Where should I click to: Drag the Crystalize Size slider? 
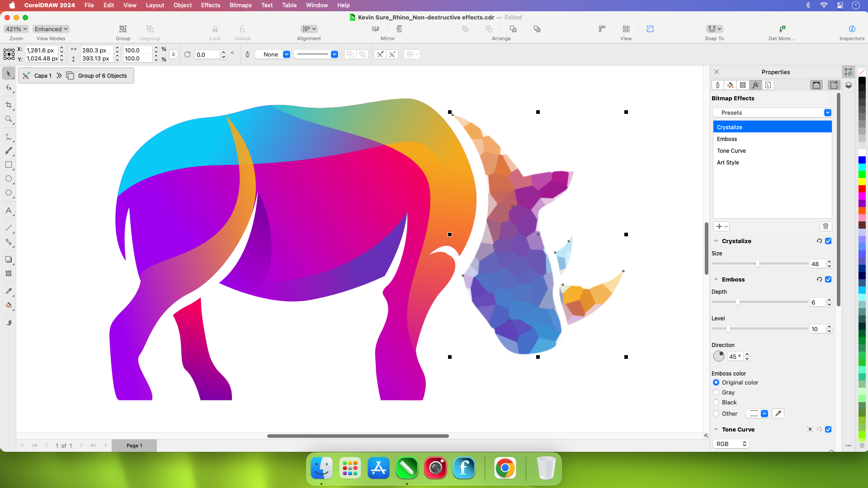click(x=758, y=264)
